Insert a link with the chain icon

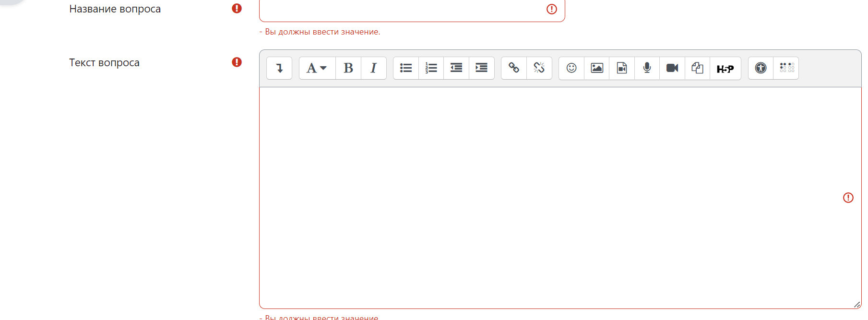coord(514,68)
